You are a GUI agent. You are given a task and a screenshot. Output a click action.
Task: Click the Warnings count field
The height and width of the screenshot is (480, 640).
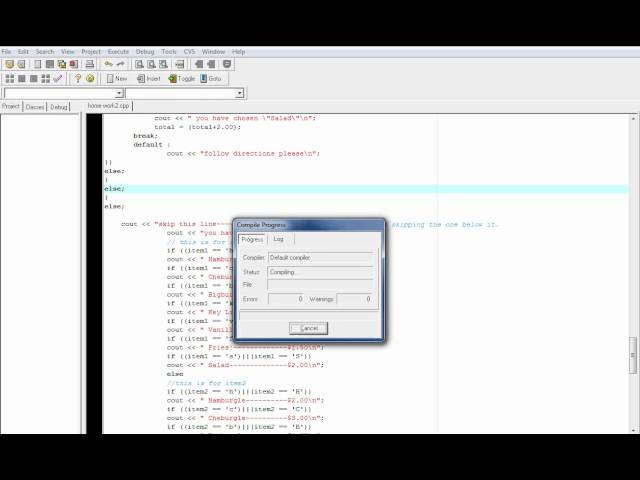point(354,299)
